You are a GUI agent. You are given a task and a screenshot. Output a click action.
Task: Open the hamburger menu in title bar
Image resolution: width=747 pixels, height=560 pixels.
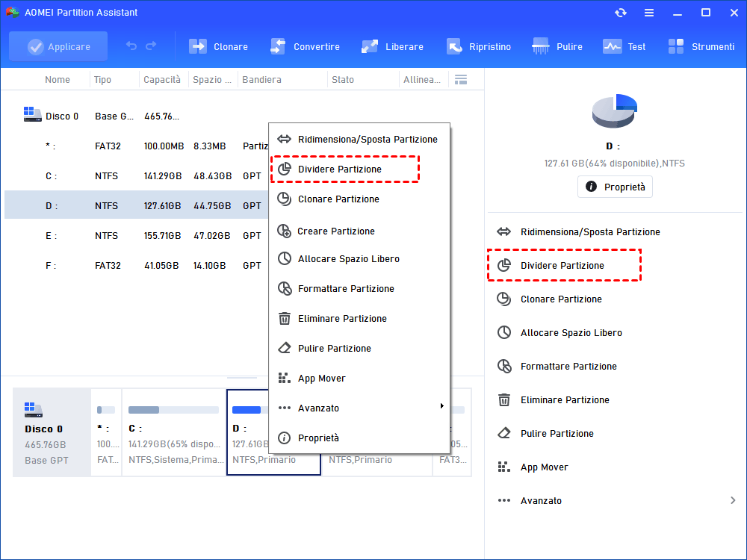click(649, 13)
